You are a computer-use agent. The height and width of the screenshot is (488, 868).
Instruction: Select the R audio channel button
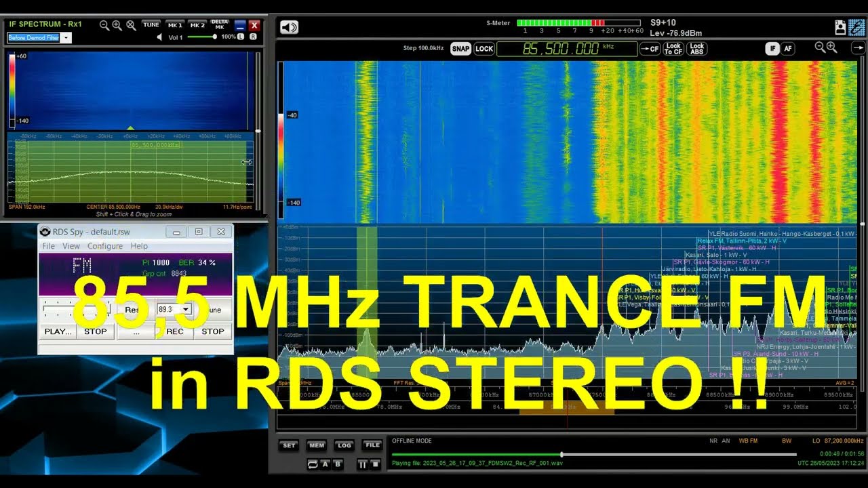click(253, 37)
